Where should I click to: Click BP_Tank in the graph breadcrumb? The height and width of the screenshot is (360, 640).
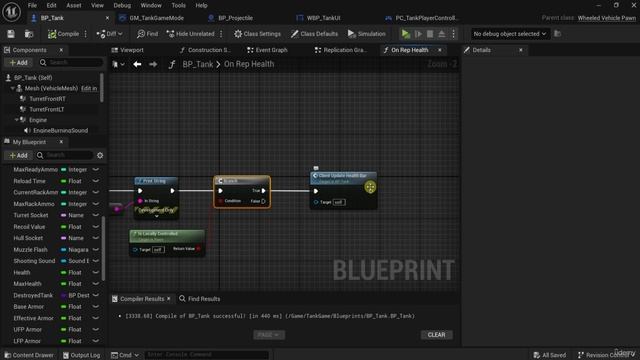(198, 64)
